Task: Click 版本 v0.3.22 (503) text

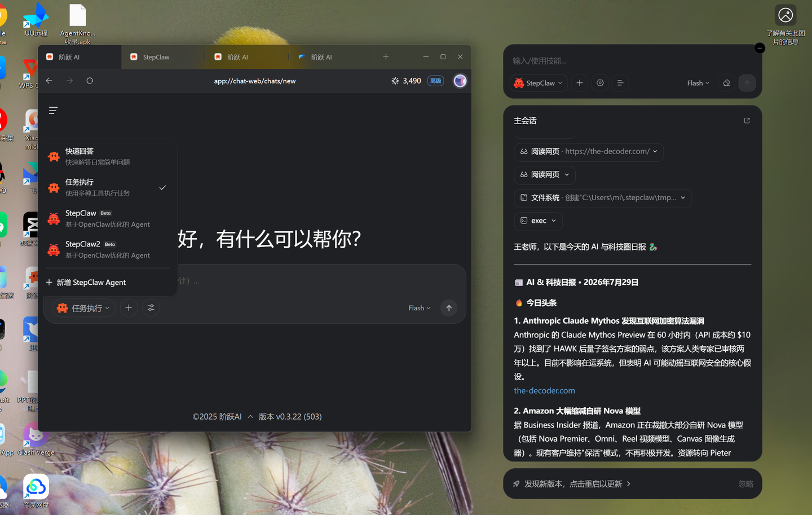Action: (x=290, y=417)
